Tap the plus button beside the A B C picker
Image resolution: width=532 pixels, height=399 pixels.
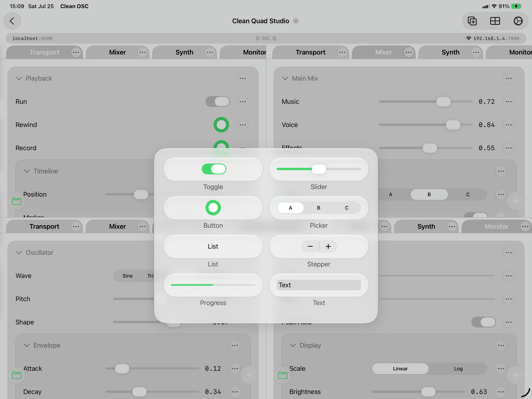coord(515,201)
